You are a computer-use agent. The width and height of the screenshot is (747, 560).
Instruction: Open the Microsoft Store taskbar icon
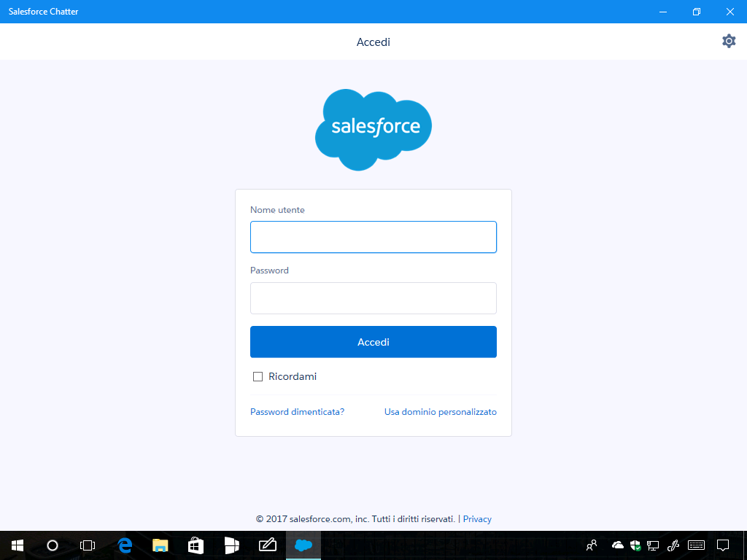point(196,545)
